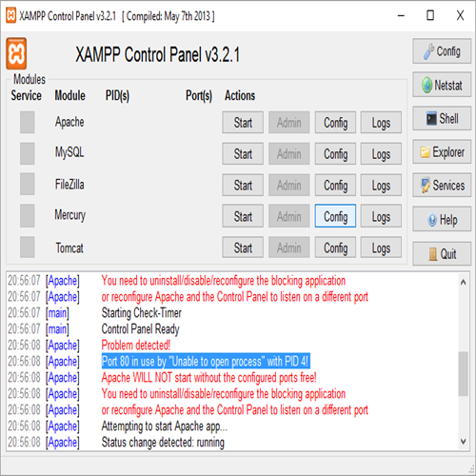The image size is (476, 476).
Task: Start the Apache module
Action: tap(243, 123)
